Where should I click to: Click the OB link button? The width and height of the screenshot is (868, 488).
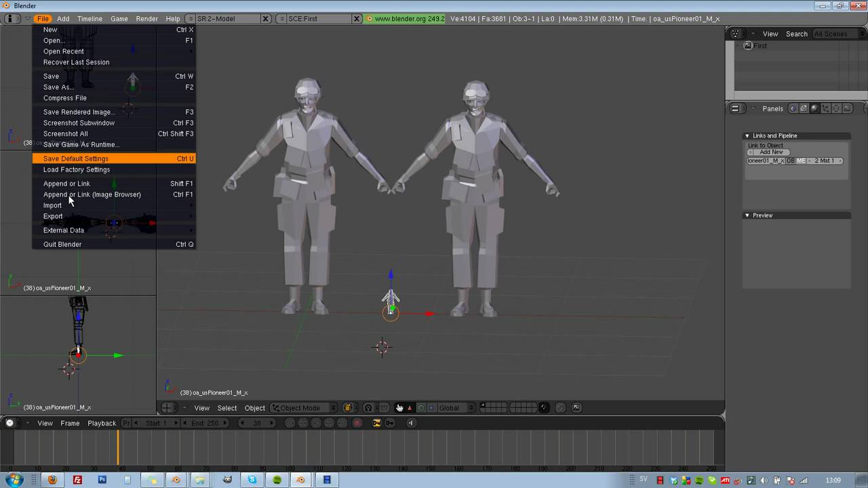791,161
